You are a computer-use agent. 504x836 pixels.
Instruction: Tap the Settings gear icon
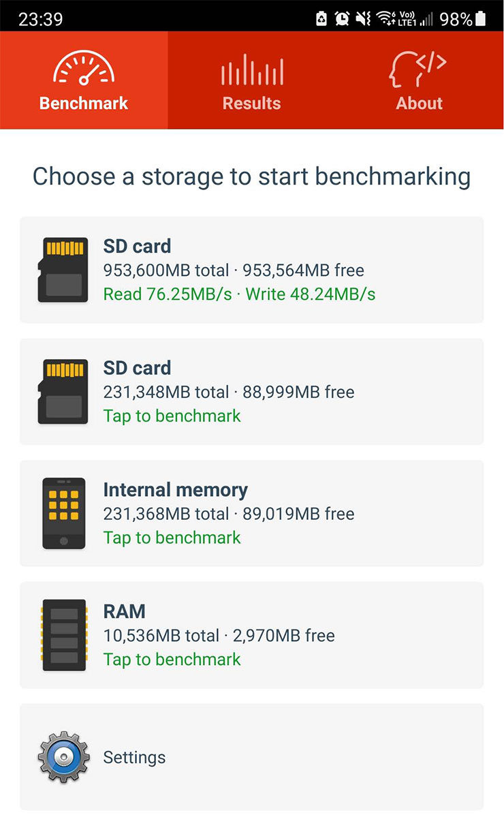(64, 757)
